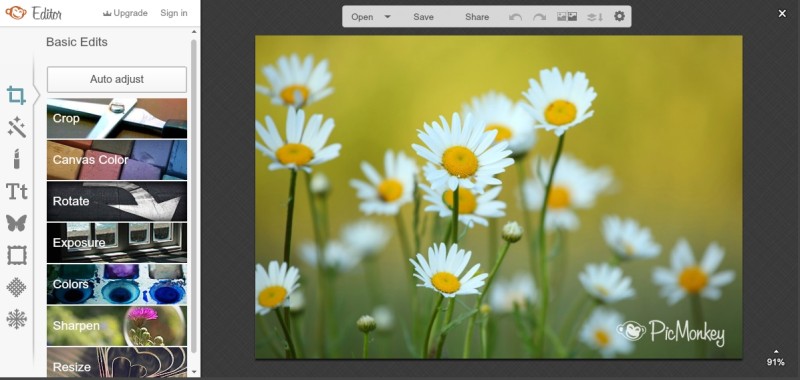Click the redo arrow in toolbar
This screenshot has height=380, width=800.
point(539,17)
